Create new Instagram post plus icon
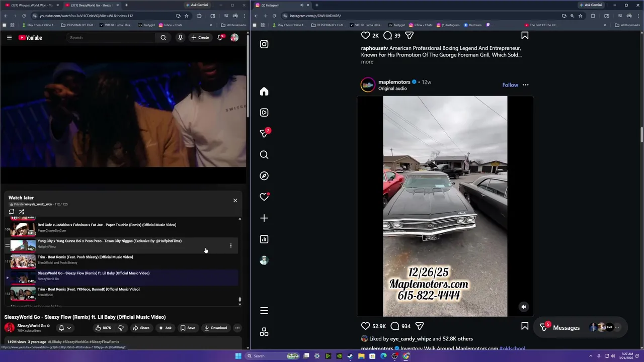 [264, 218]
